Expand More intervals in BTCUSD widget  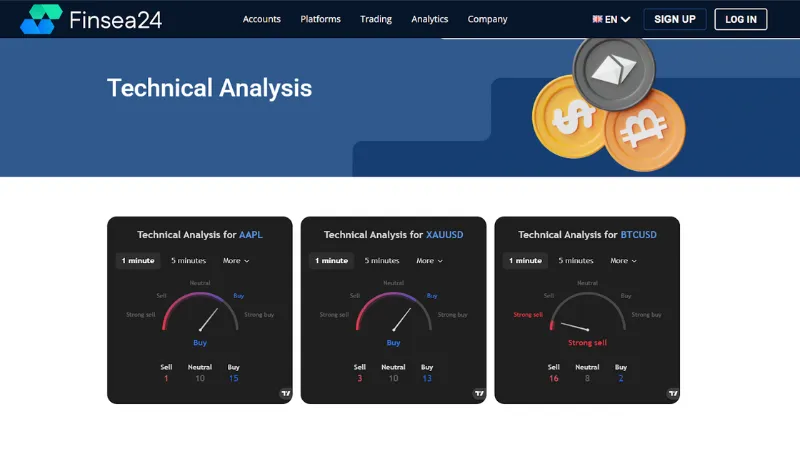[x=624, y=261]
